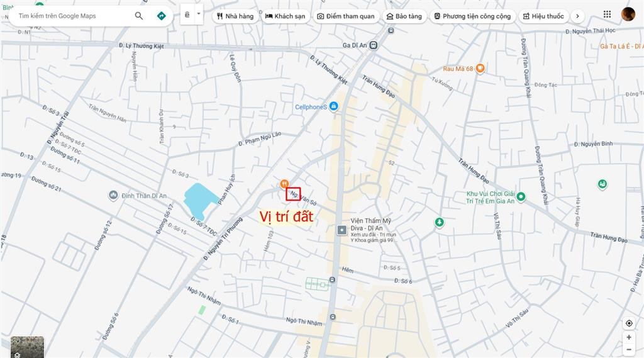The height and width of the screenshot is (358, 644).
Task: Click the green marker left of Hà Huy Giáp
Action: (x=602, y=184)
